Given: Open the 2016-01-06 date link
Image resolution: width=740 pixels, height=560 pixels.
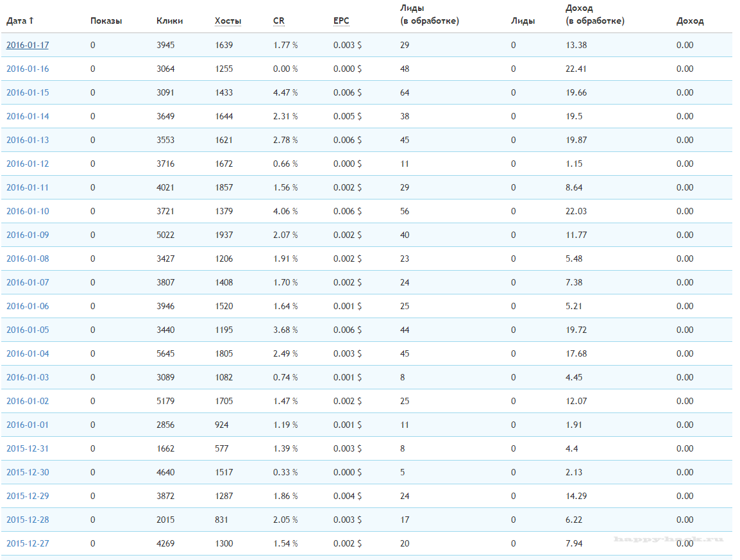Looking at the screenshot, I should (x=28, y=306).
